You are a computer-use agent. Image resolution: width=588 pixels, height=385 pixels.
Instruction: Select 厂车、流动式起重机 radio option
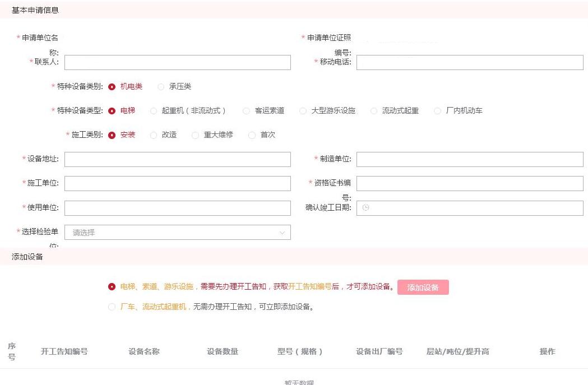[112, 307]
